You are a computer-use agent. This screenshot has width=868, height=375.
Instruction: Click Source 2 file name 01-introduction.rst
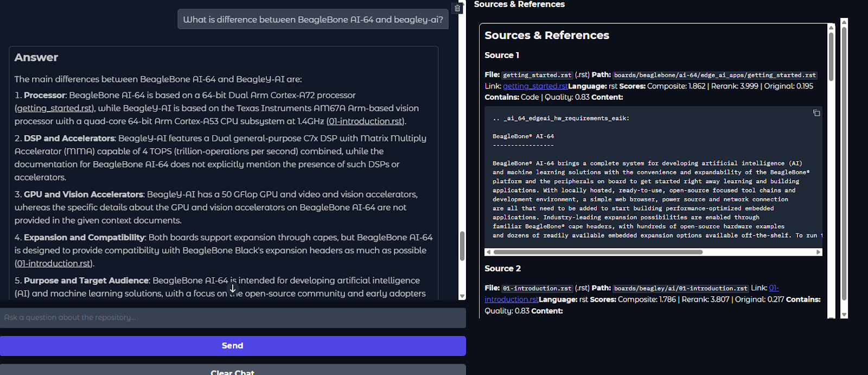point(537,288)
